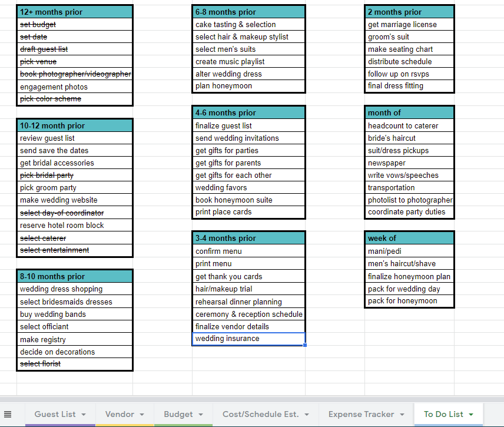Select the crossed-out 'select florist' cell

(75, 364)
